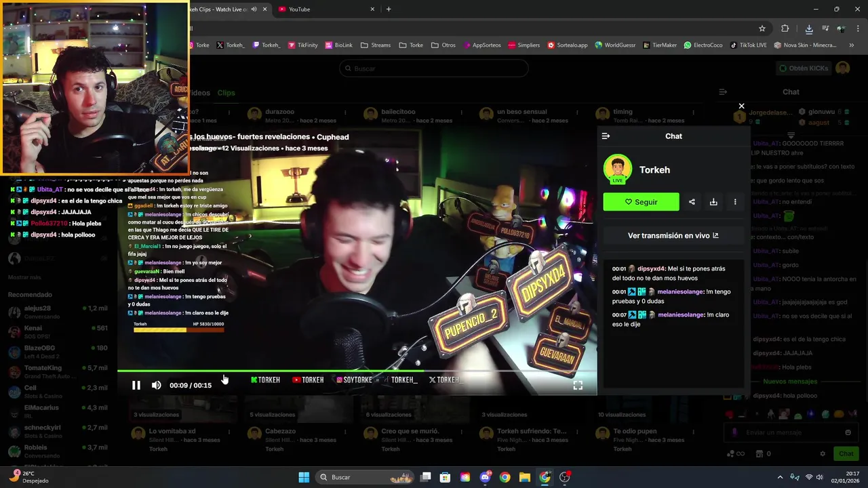Expand the Streams bookmark folder
Image resolution: width=868 pixels, height=488 pixels.
pyautogui.click(x=376, y=45)
